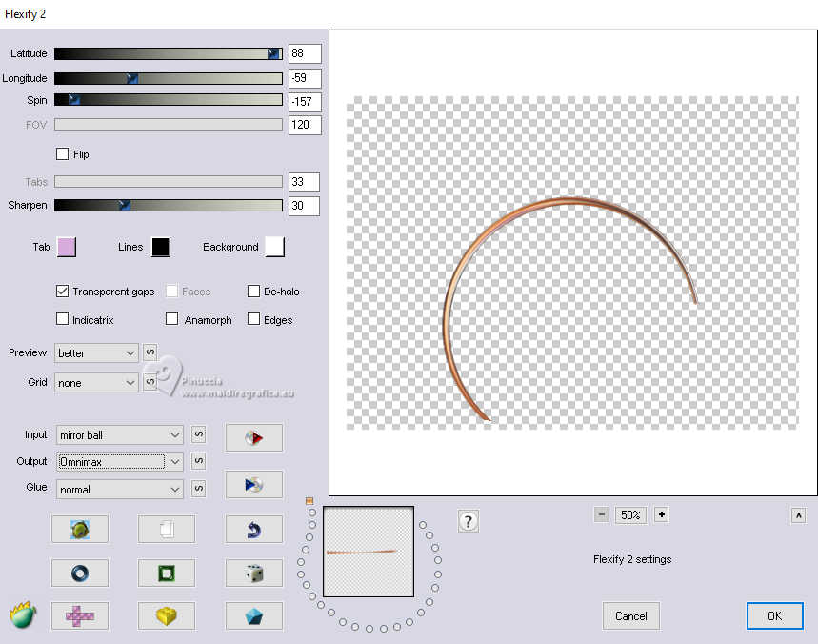Open the Preview quality dropdown
This screenshot has height=644, width=818.
pyautogui.click(x=96, y=353)
